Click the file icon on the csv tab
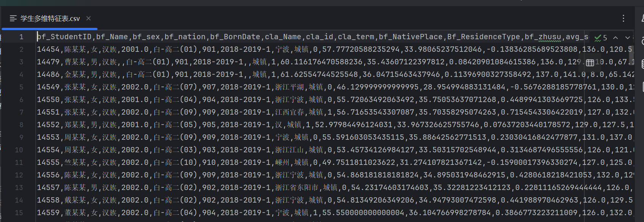The height and width of the screenshot is (222, 644). tap(13, 18)
